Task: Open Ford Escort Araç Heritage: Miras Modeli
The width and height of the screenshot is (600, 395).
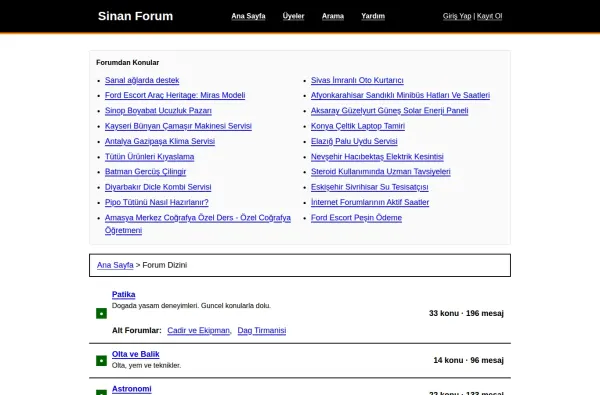Action: pyautogui.click(x=175, y=95)
